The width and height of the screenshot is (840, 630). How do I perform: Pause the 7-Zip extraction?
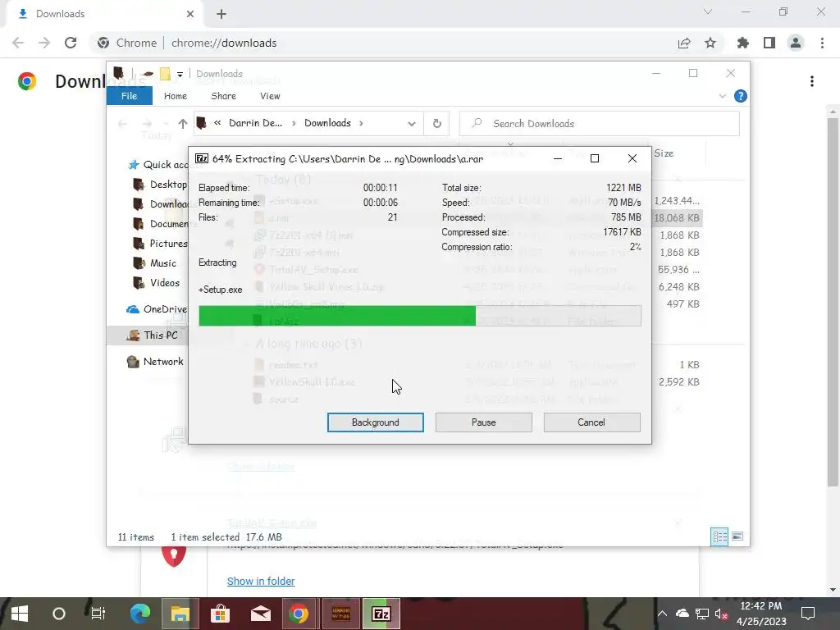(x=483, y=422)
